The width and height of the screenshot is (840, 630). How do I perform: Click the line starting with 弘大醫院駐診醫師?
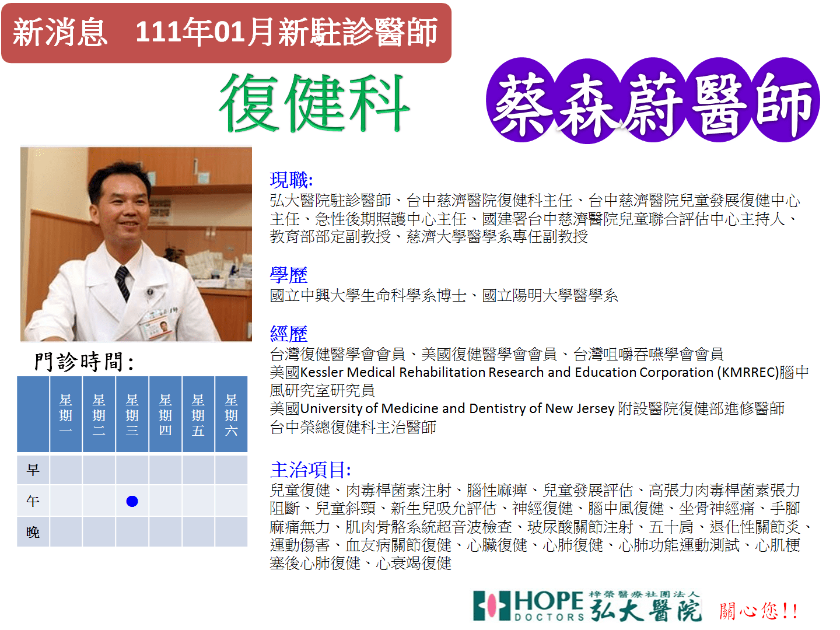click(535, 201)
